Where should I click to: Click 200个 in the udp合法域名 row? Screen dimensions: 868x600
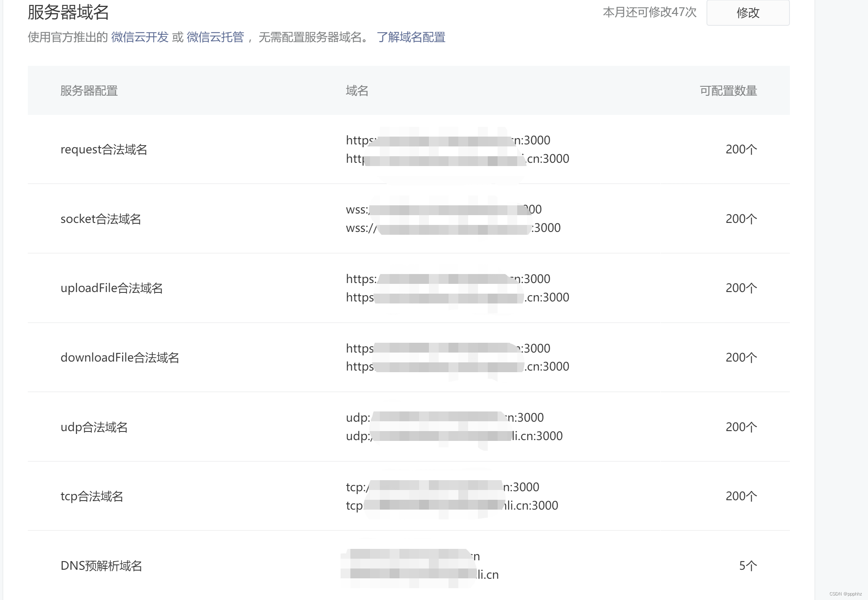tap(741, 427)
